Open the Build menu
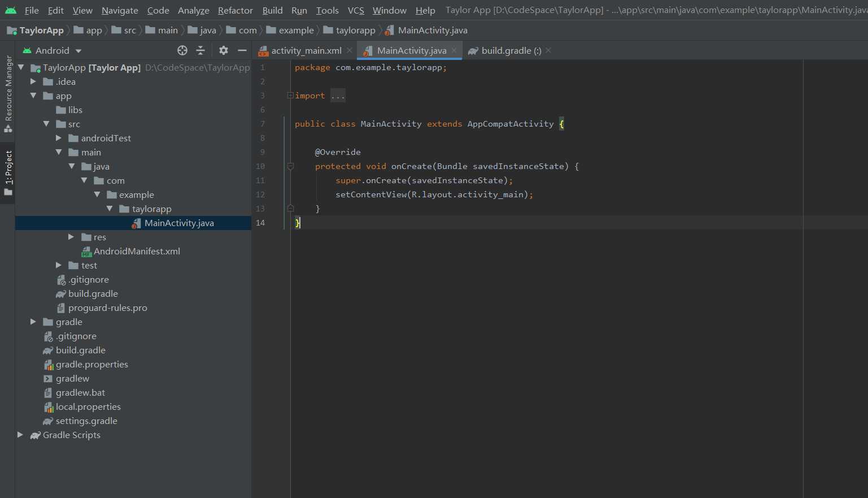This screenshot has width=868, height=498. [273, 10]
